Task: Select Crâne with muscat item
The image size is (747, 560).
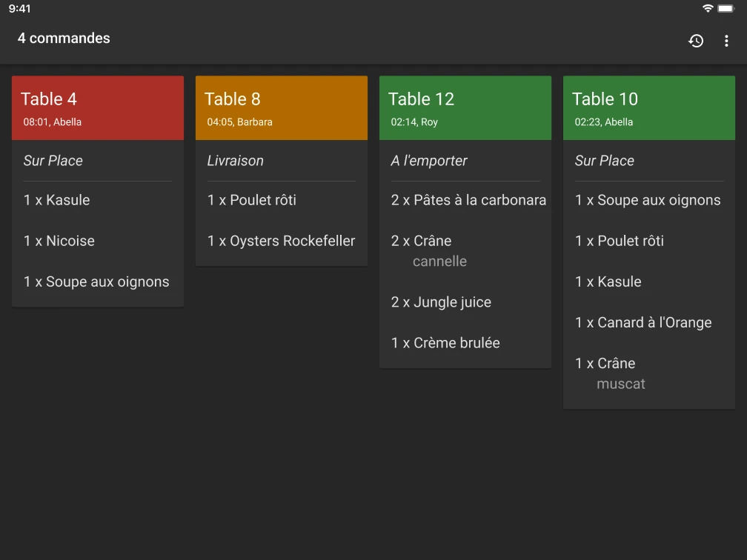Action: [611, 373]
